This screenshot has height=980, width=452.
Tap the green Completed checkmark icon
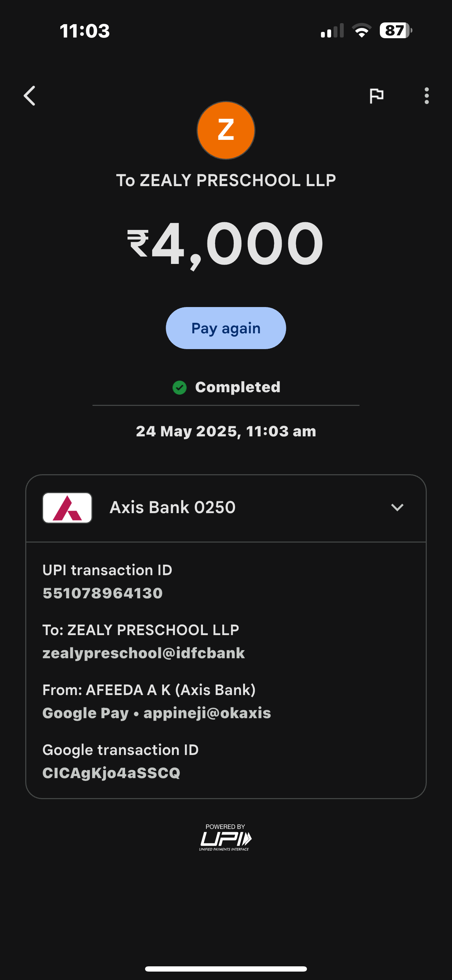tap(180, 388)
